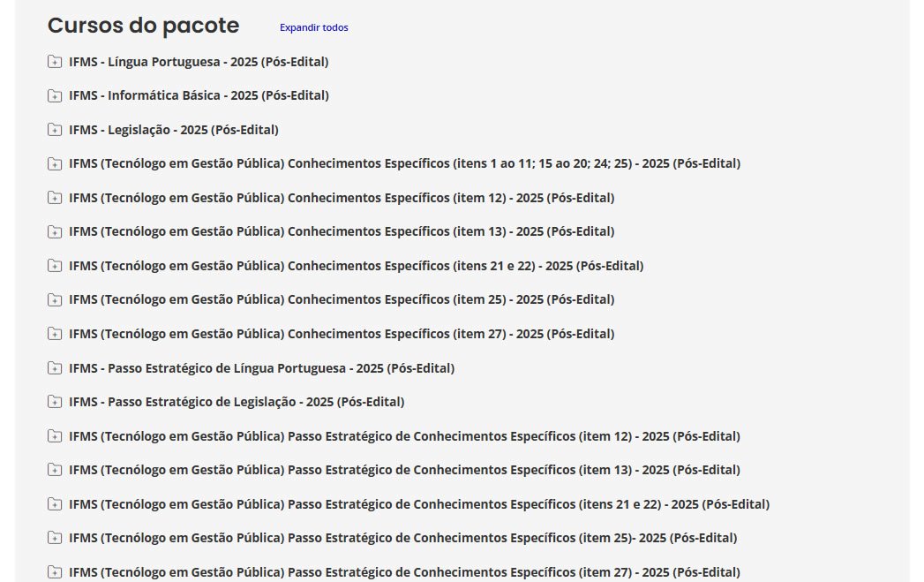Expand Conhecimentos Específicos itens 1 ao 11 course

(x=404, y=163)
